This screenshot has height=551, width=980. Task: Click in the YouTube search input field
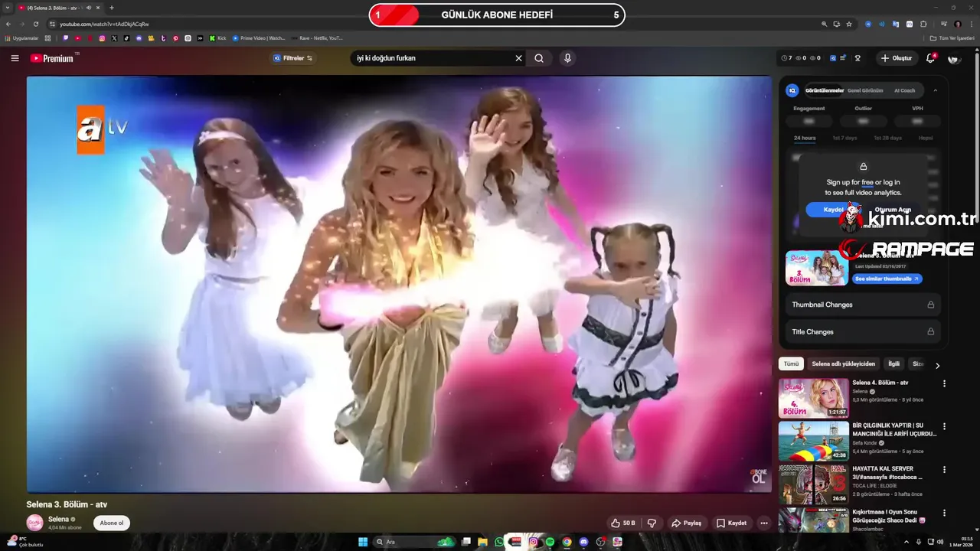(433, 58)
